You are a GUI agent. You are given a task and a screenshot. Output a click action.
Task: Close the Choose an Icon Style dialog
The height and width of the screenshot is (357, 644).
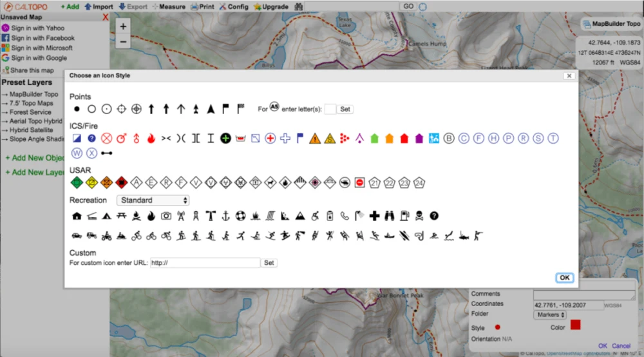[x=569, y=75]
